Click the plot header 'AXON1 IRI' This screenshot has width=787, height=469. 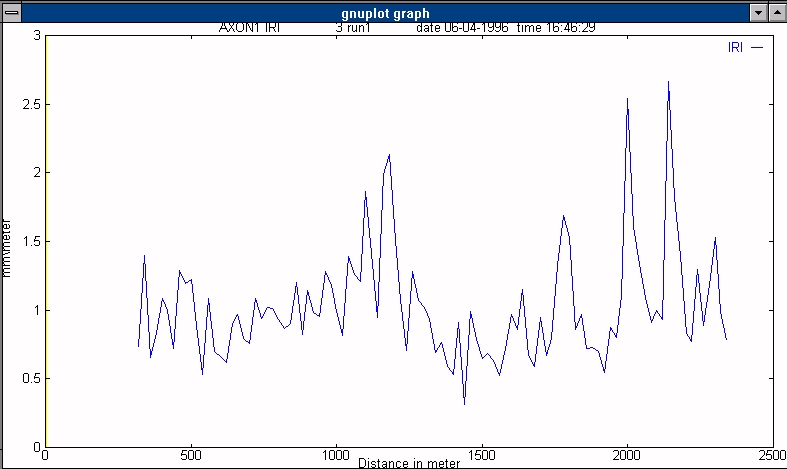click(x=249, y=28)
